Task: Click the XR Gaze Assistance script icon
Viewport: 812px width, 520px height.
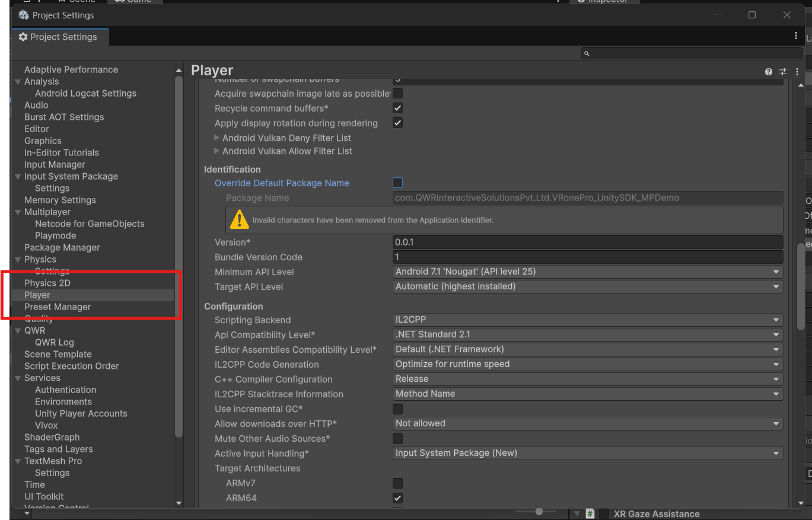Action: coord(590,513)
